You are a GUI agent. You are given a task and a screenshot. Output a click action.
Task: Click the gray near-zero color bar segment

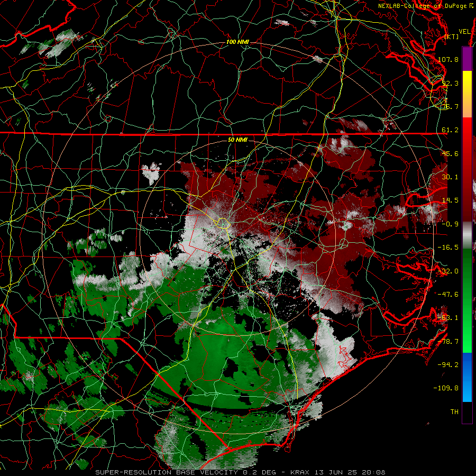click(467, 235)
